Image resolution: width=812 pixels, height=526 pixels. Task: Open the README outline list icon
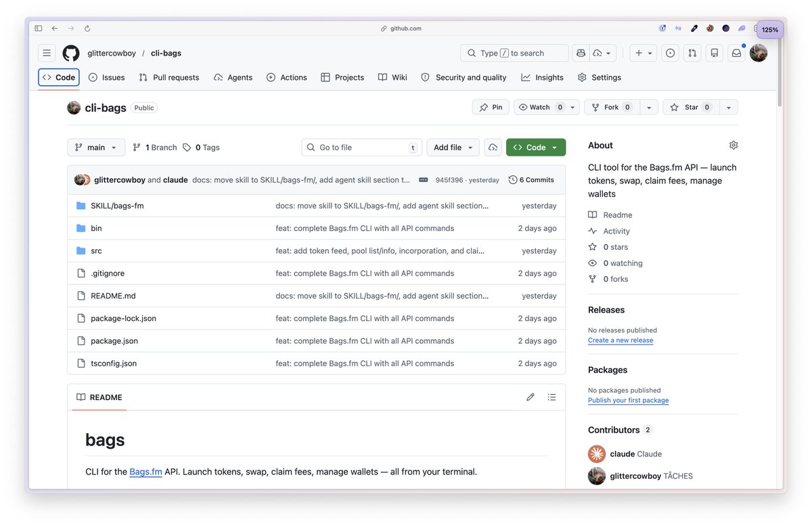pos(552,397)
